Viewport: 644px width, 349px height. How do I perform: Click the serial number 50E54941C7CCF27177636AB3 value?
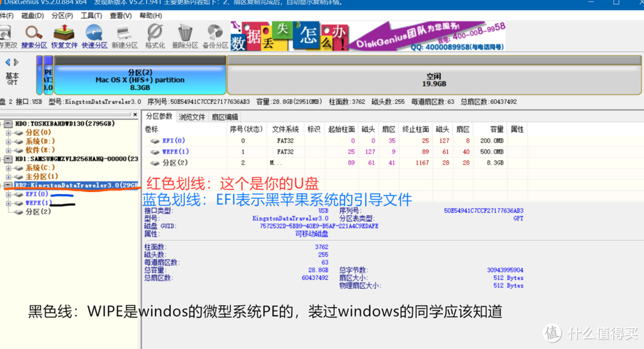(x=484, y=211)
